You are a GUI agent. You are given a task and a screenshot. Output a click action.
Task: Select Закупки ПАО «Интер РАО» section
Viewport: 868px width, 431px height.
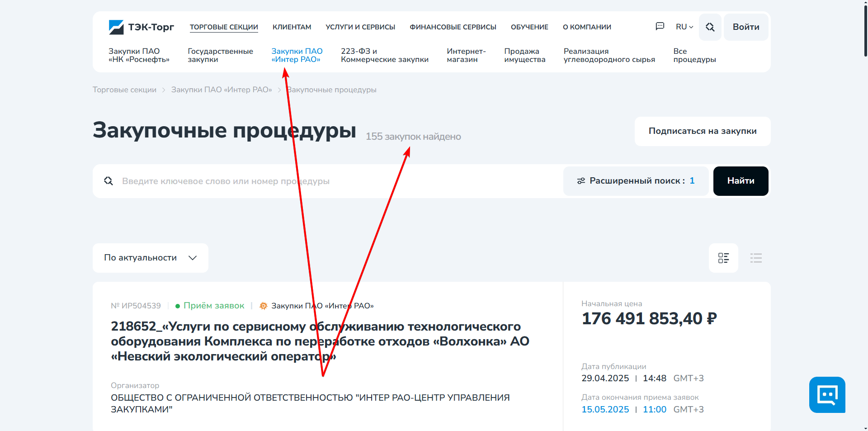click(x=297, y=55)
